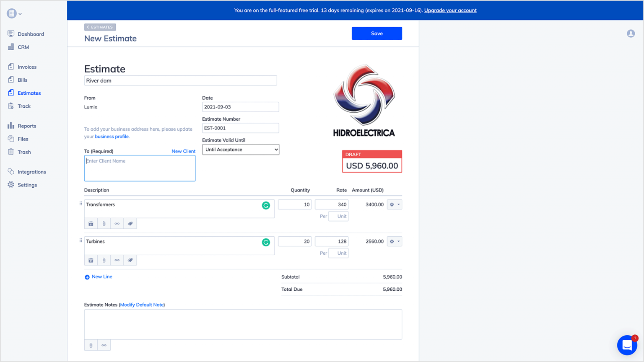
Task: Open the business profile link
Action: [112, 136]
